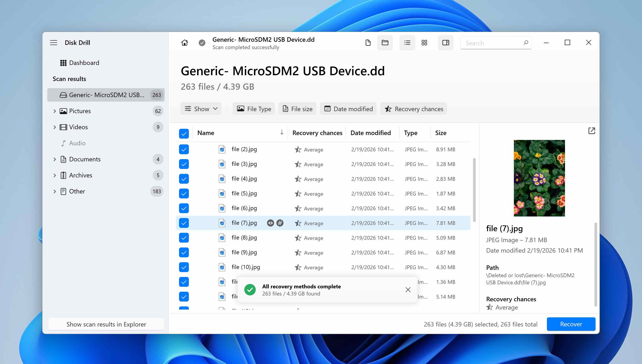Click Show scan results in Explorer
642x364 pixels.
[106, 324]
